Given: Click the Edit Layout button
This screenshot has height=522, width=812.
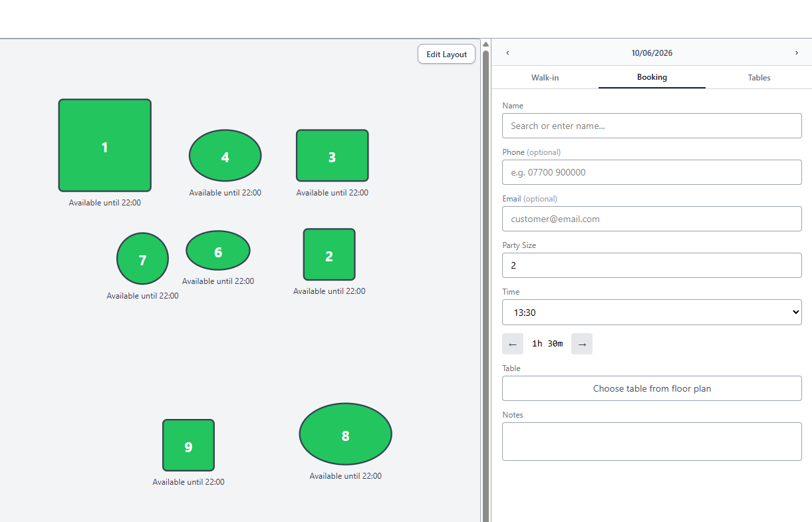Looking at the screenshot, I should point(447,55).
